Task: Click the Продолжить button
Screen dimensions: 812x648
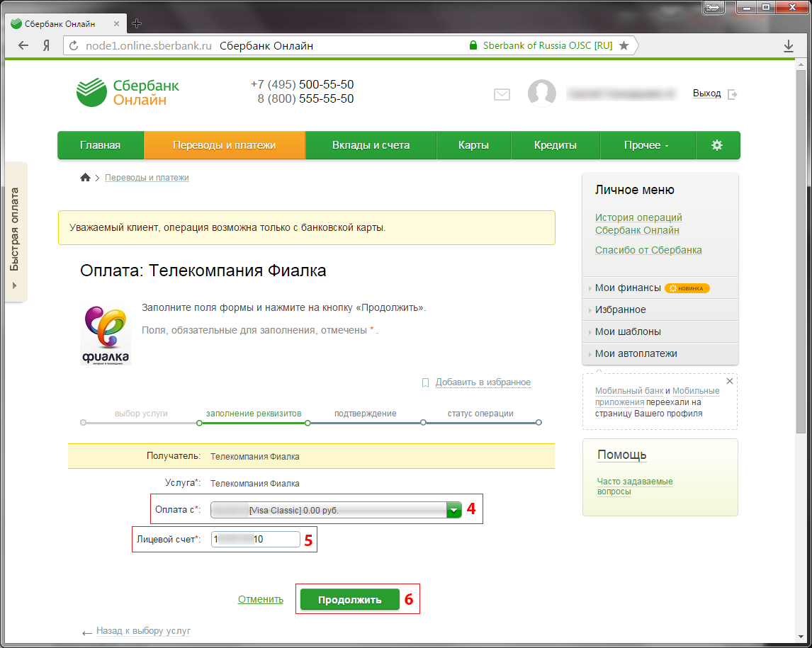Action: (x=349, y=599)
